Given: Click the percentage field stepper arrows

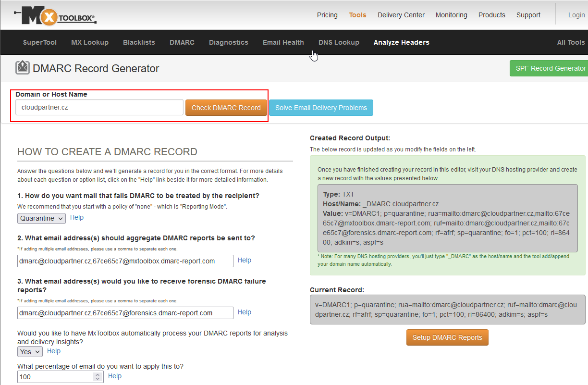Looking at the screenshot, I should coord(98,377).
